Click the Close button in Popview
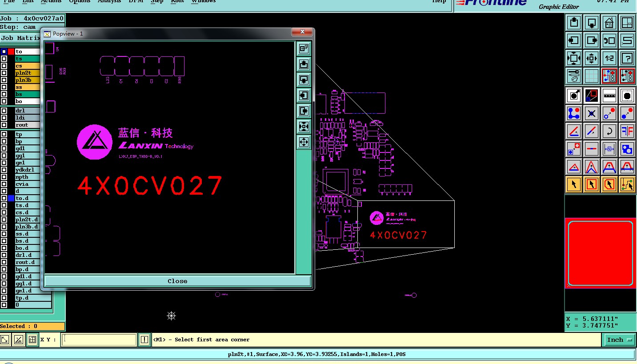 click(x=177, y=281)
